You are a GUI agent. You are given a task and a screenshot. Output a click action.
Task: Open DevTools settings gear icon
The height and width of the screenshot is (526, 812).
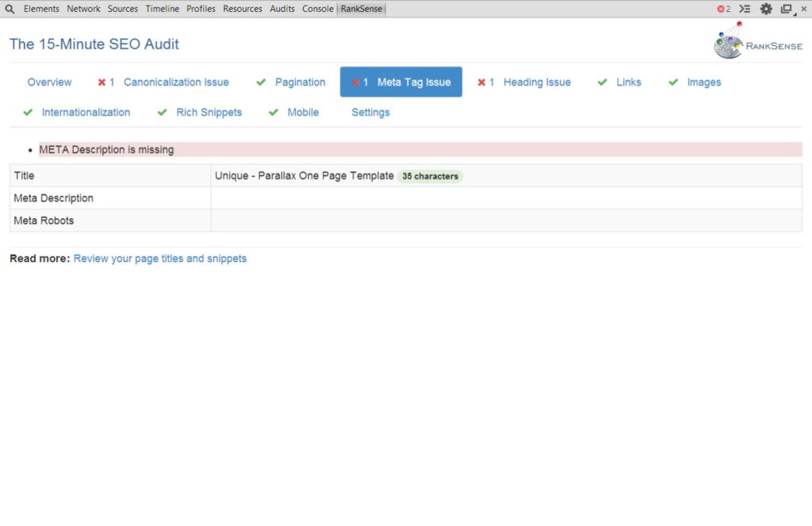click(766, 9)
